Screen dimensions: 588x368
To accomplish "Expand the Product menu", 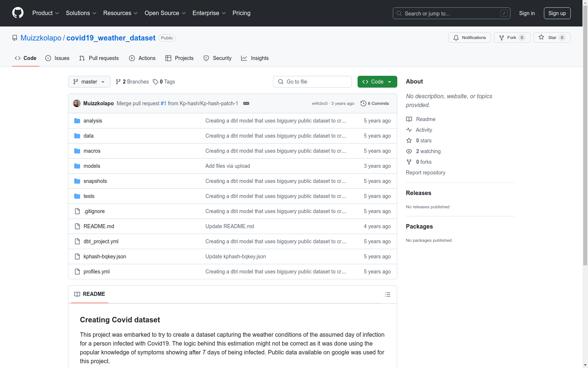I will (46, 13).
